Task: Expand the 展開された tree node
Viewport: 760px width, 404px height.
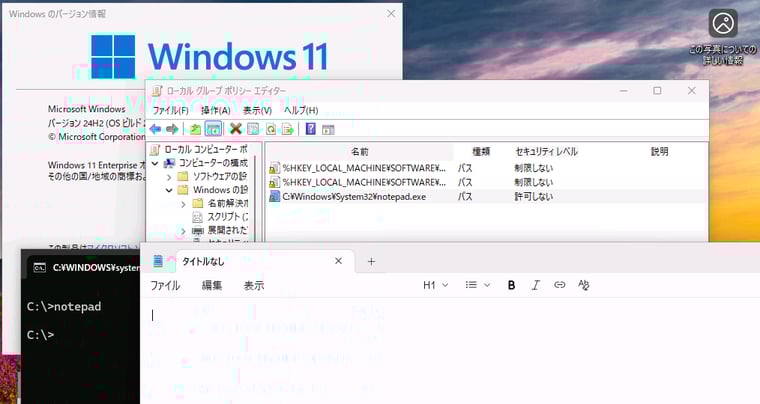Action: [183, 232]
